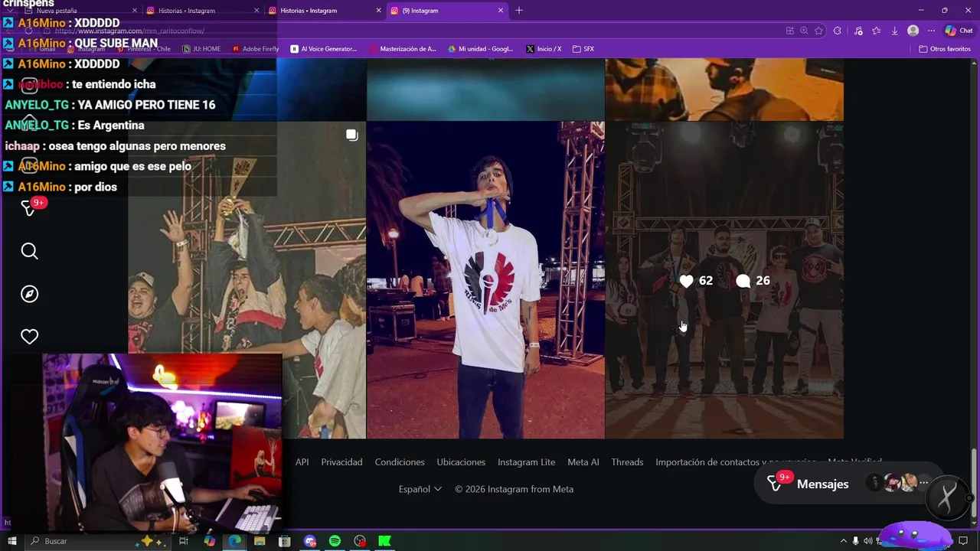Click the browser profile avatar
The height and width of the screenshot is (551, 980).
pyautogui.click(x=913, y=31)
